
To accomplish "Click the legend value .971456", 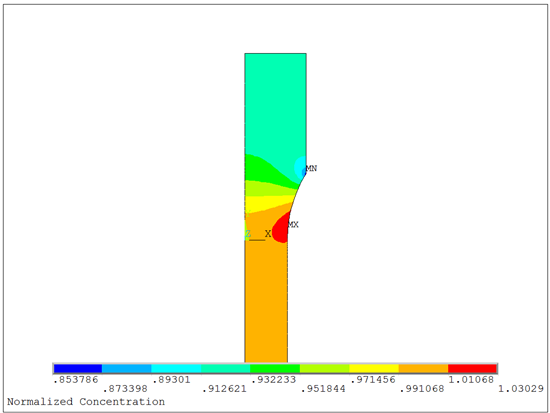I will pyautogui.click(x=373, y=380).
